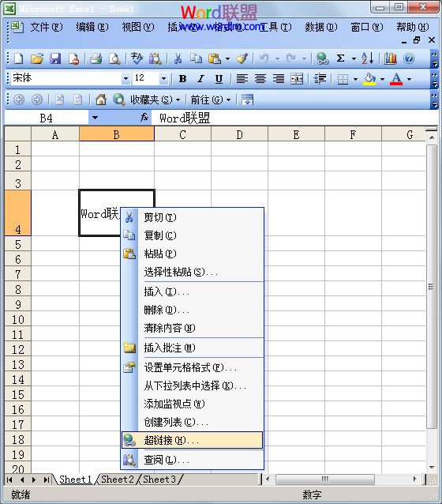Toggle Align Left
The width and height of the screenshot is (442, 504).
(x=242, y=78)
